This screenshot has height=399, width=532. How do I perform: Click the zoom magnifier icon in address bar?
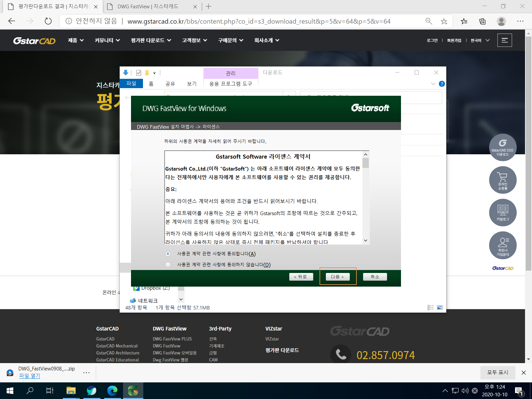[x=429, y=21]
